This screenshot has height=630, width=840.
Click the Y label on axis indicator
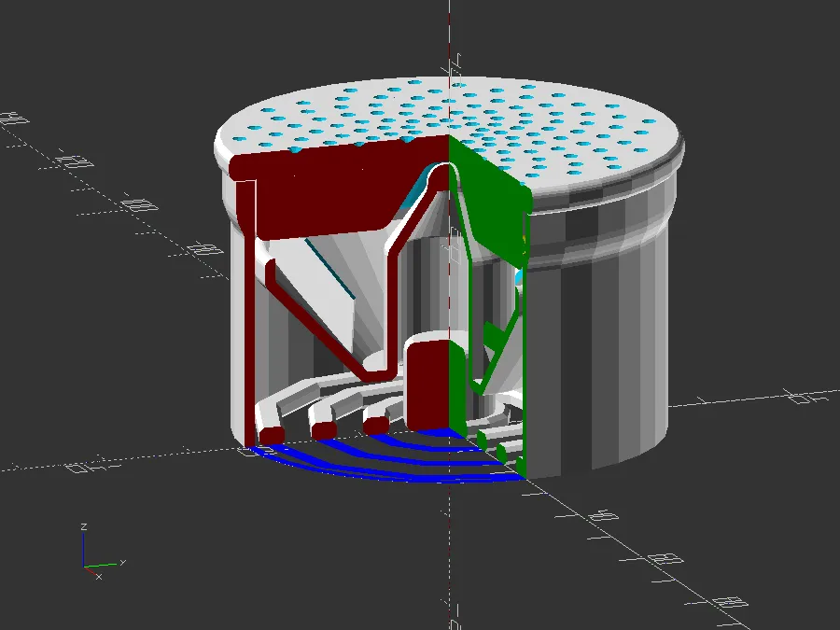pyautogui.click(x=122, y=563)
